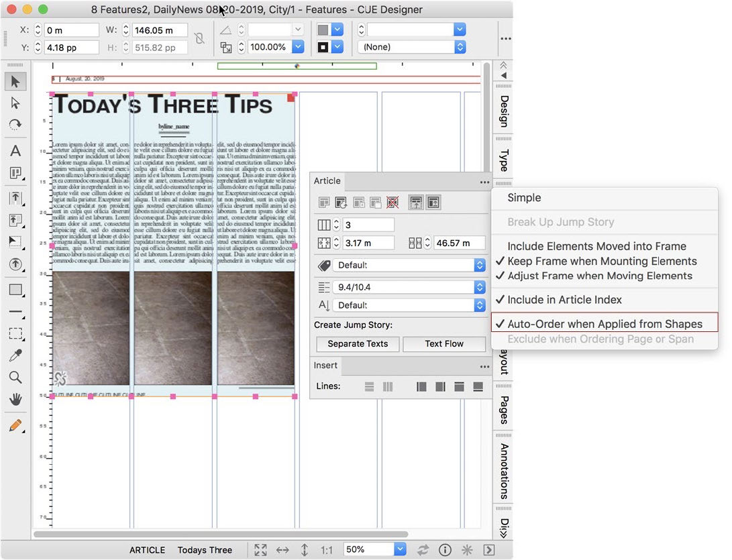Expand the (None) style dropdown
This screenshot has width=732, height=560.
(460, 47)
